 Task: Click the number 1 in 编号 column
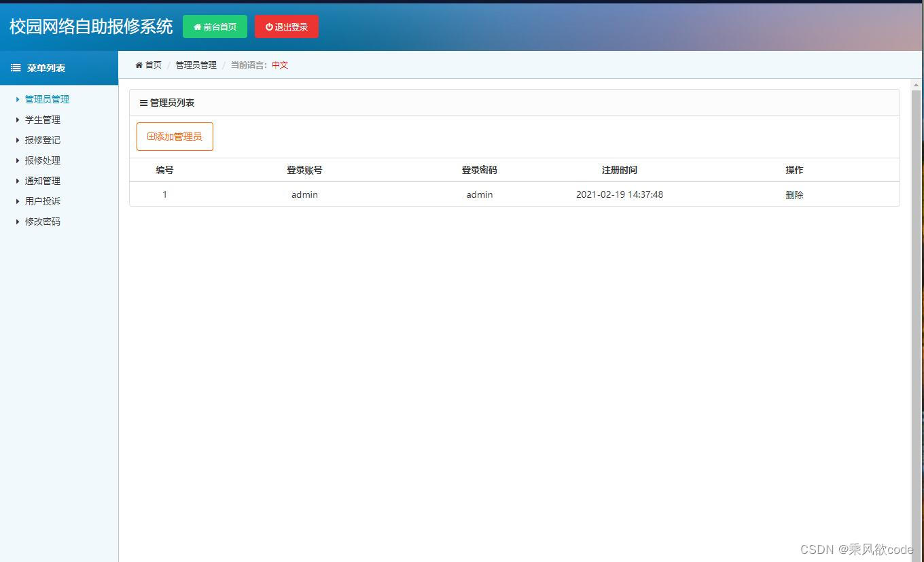pyautogui.click(x=164, y=194)
